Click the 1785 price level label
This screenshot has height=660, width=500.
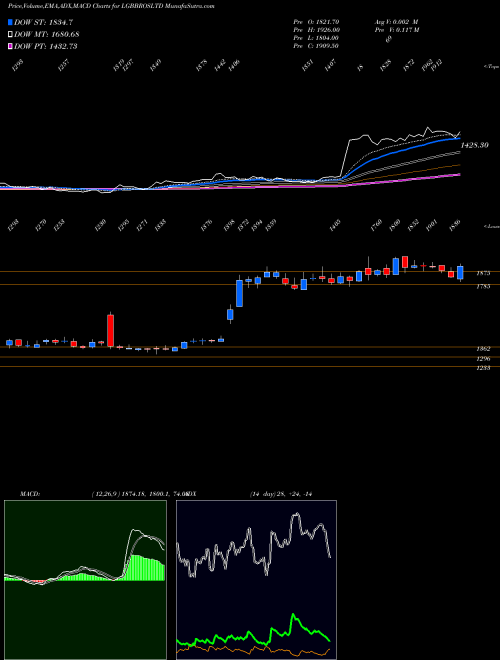483,286
